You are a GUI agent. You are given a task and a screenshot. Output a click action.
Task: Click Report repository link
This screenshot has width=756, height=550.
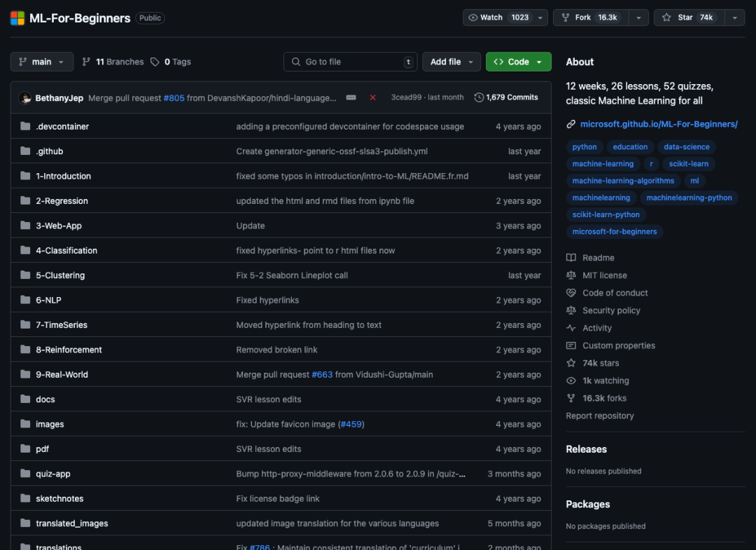600,415
